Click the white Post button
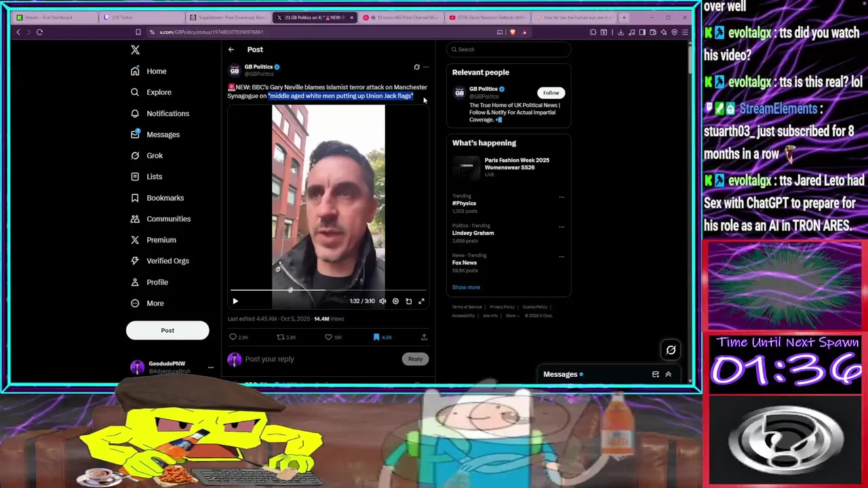Screen dimensions: 868x488 (x=167, y=330)
